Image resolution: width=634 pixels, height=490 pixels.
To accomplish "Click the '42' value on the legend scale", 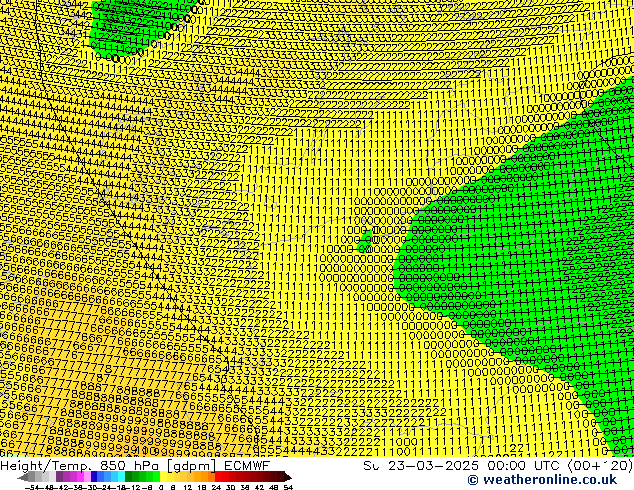I will point(260,487).
